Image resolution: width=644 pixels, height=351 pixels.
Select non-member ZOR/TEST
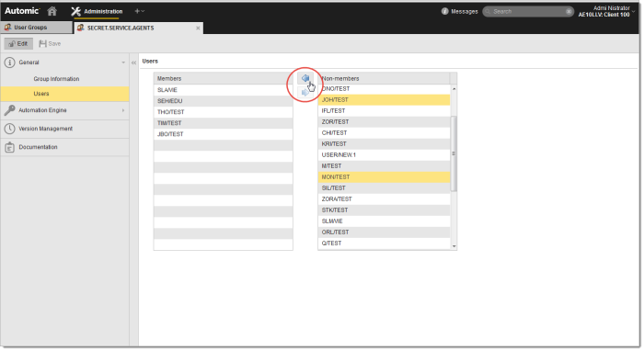[384, 122]
